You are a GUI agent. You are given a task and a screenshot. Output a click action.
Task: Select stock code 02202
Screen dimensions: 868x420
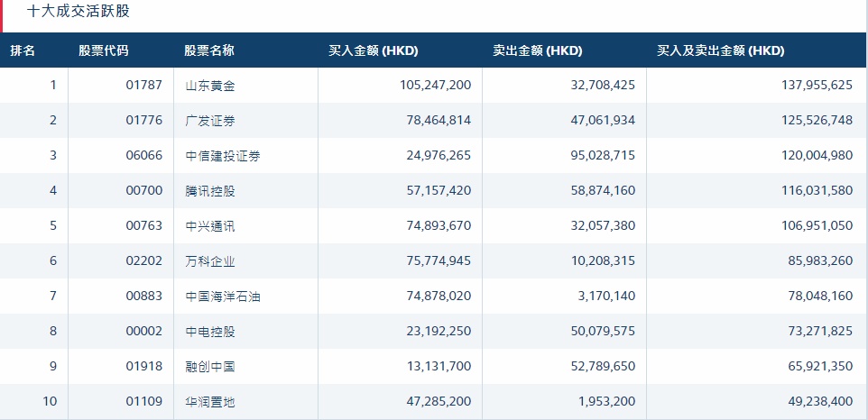[x=144, y=260]
